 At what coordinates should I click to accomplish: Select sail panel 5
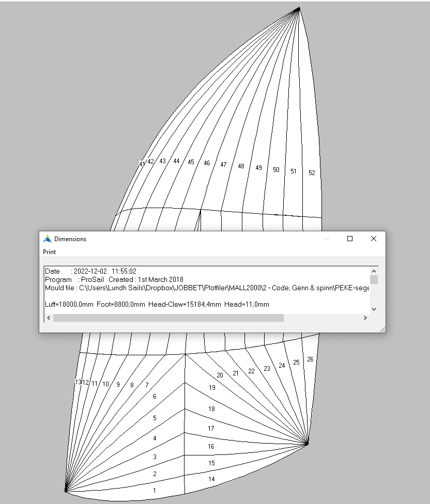155,418
